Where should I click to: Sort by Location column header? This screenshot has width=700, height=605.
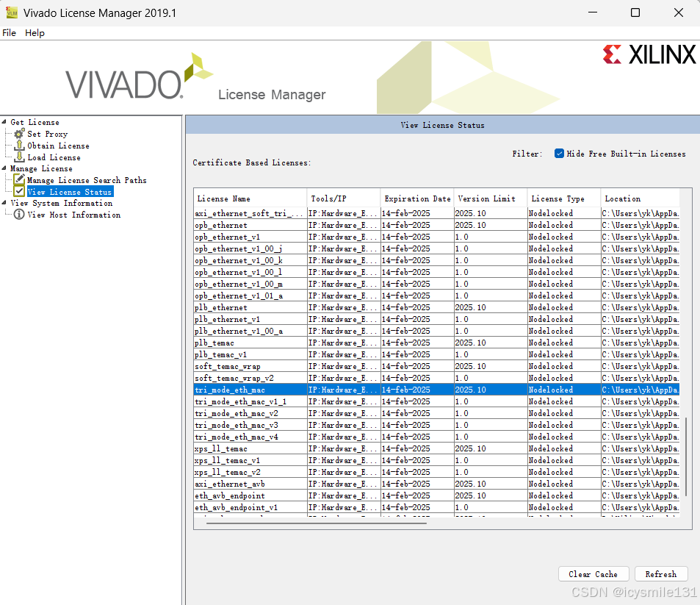pyautogui.click(x=641, y=198)
